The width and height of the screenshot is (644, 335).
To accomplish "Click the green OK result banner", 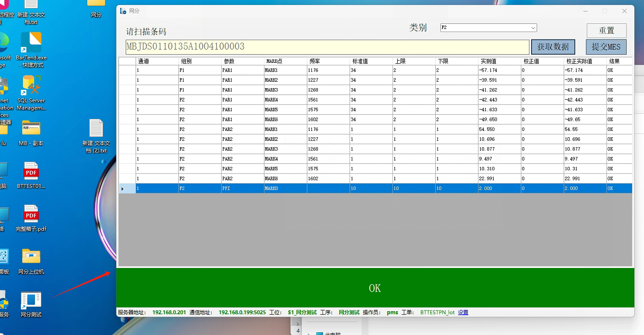I will [375, 288].
